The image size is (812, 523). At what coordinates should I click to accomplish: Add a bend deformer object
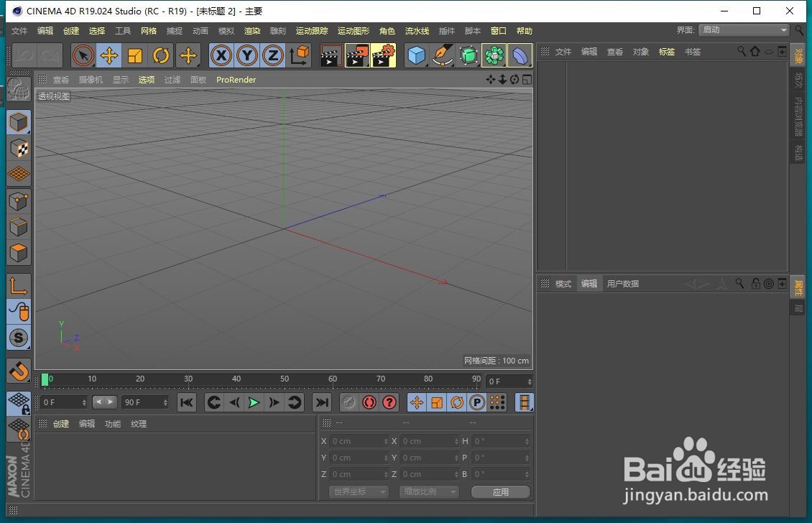point(520,55)
